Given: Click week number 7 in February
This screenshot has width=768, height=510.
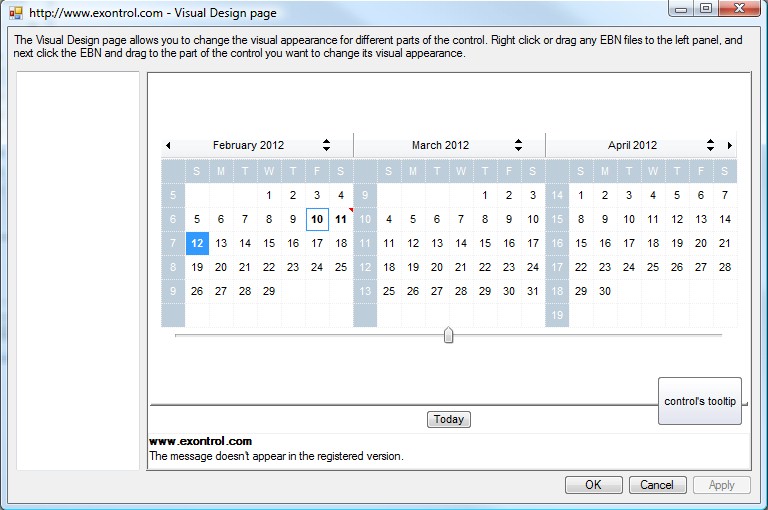Looking at the screenshot, I should click(173, 243).
